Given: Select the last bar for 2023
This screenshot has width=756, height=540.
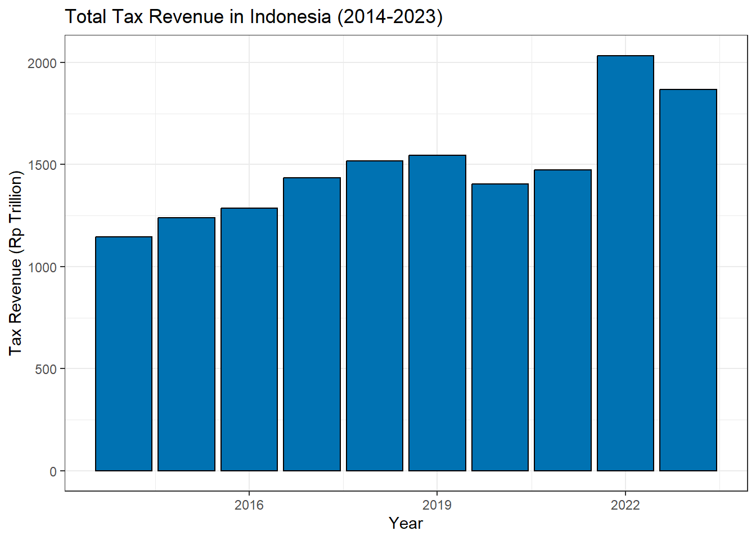Looking at the screenshot, I should click(688, 280).
